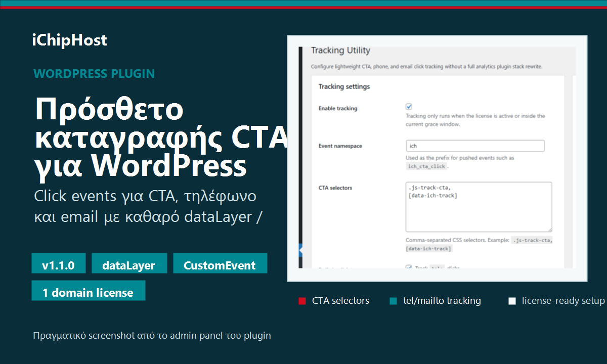Click the plugin admin panel screenshot thumbnail
The width and height of the screenshot is (607, 364).
click(437, 158)
